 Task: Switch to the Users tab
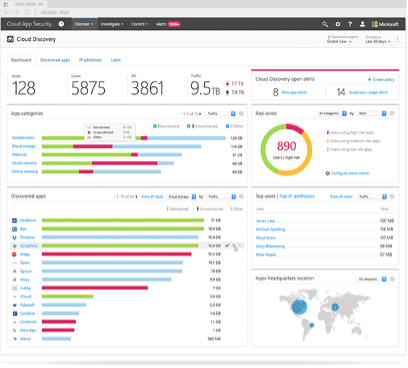coord(116,60)
